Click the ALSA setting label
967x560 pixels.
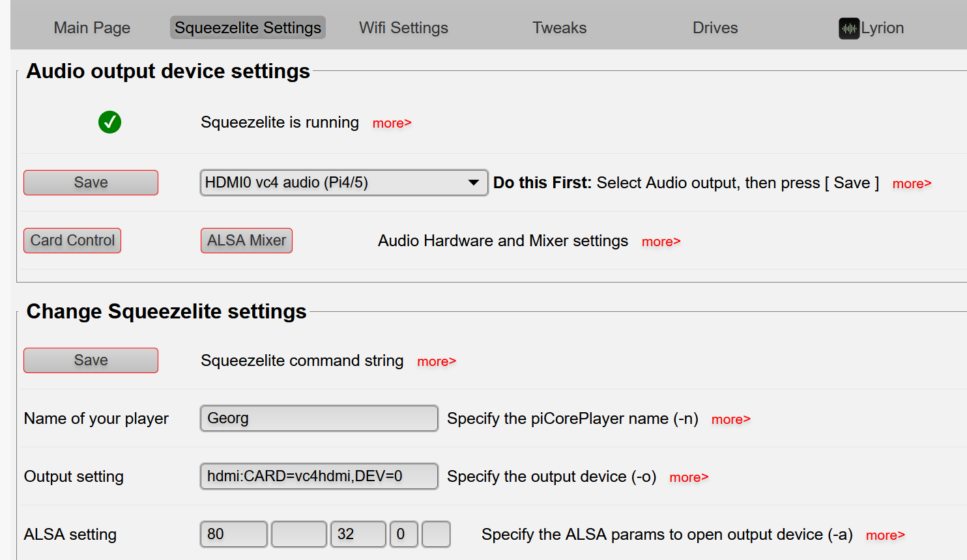point(70,535)
